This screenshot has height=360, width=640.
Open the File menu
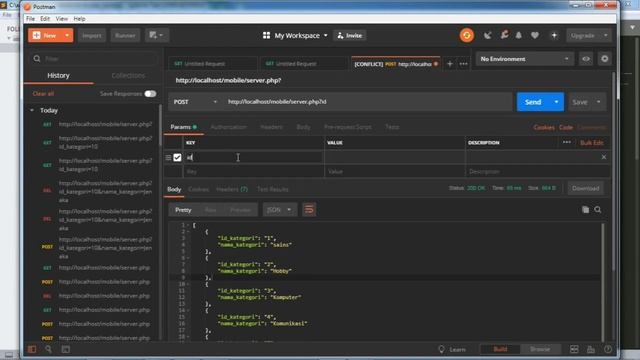(x=30, y=19)
